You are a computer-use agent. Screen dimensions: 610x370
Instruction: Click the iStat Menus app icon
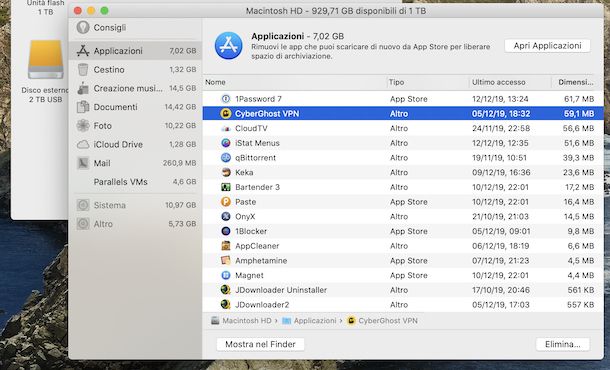coord(226,143)
